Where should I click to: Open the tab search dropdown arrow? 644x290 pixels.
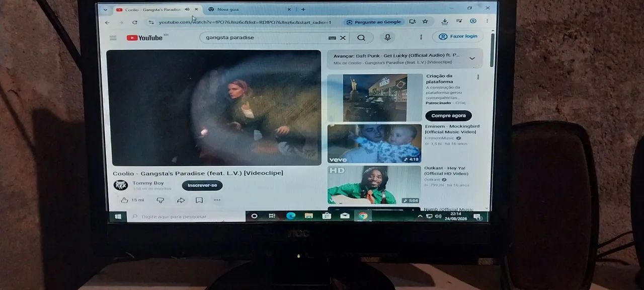[x=105, y=10]
